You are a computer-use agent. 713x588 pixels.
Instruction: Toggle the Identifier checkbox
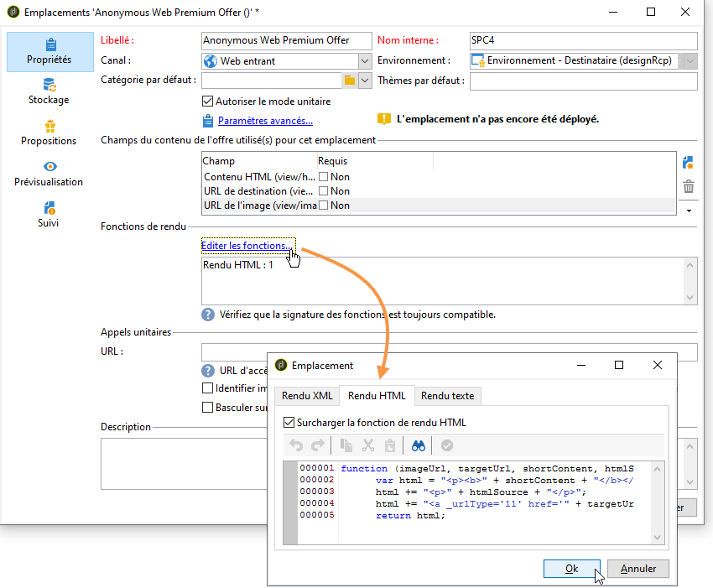click(x=207, y=388)
